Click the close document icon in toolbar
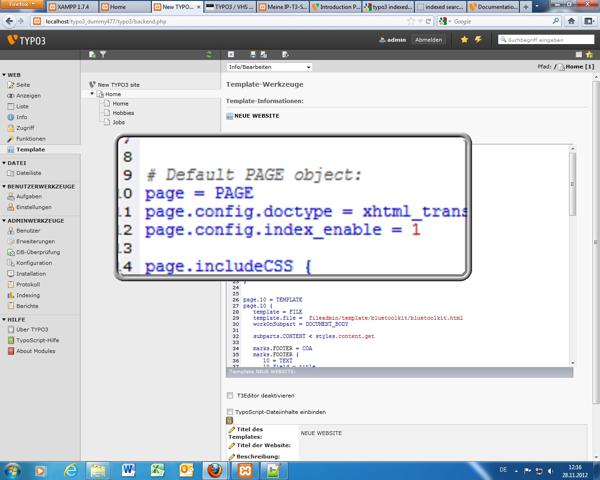 [231, 54]
